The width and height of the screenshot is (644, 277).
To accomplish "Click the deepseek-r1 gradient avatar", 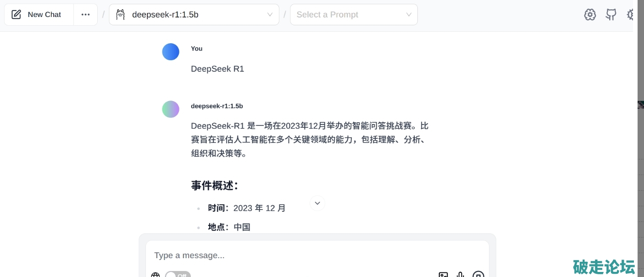I will coord(171,109).
